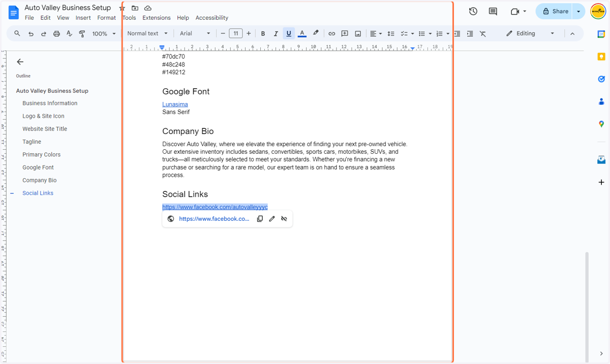610x364 pixels.
Task: Click the Share button
Action: [555, 11]
